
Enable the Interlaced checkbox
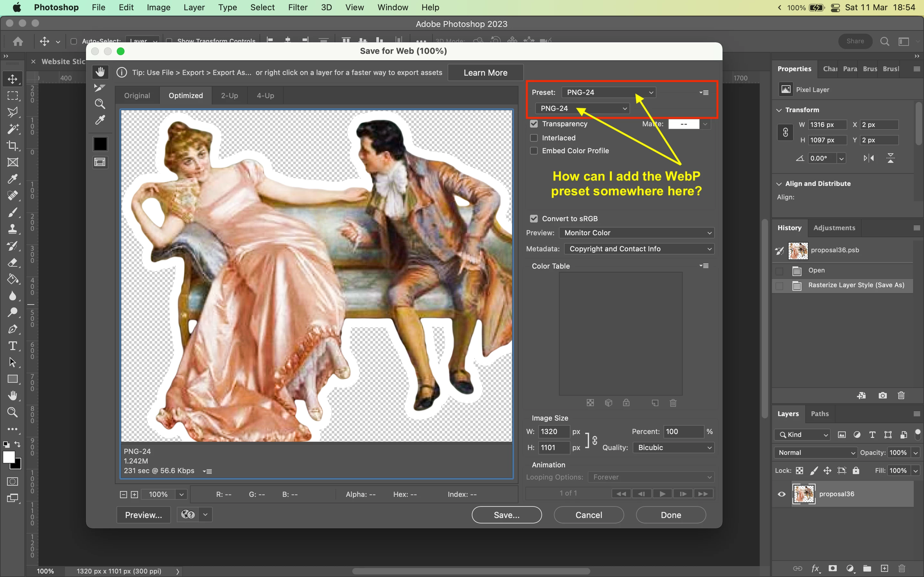(534, 138)
